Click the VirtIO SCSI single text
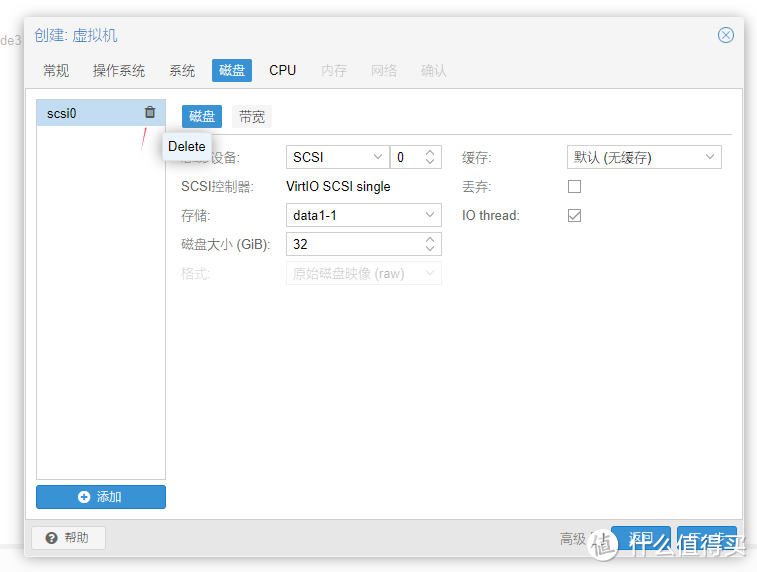Image resolution: width=757 pixels, height=572 pixels. [338, 186]
